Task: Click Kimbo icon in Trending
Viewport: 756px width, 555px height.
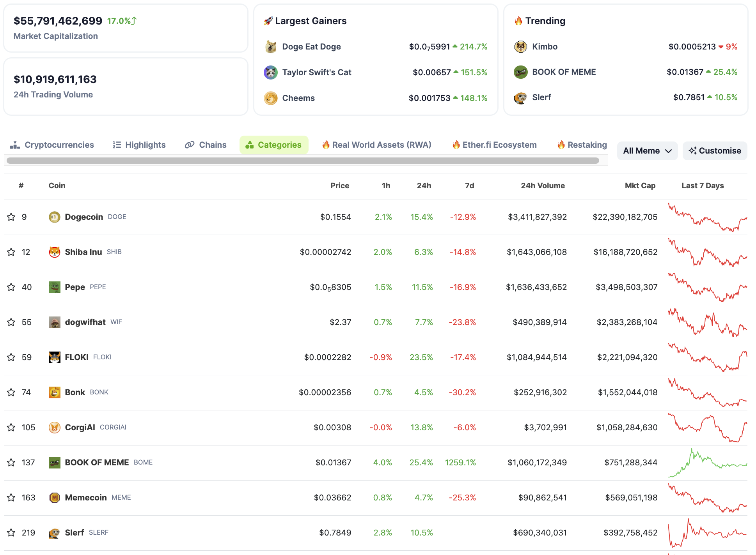Action: 520,47
